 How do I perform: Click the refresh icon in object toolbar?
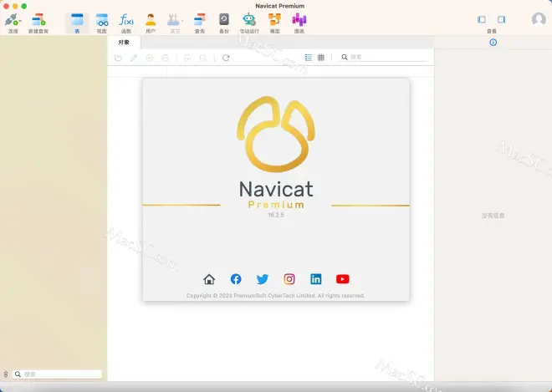[x=226, y=58]
